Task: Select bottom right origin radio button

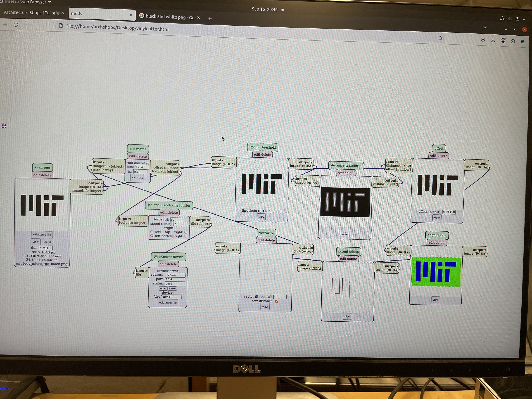Action: point(186,236)
